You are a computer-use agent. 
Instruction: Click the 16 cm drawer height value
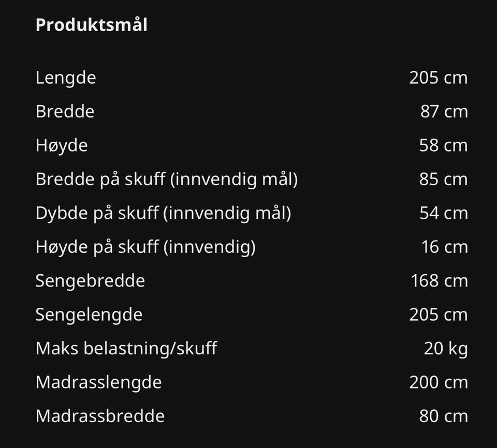(x=444, y=247)
